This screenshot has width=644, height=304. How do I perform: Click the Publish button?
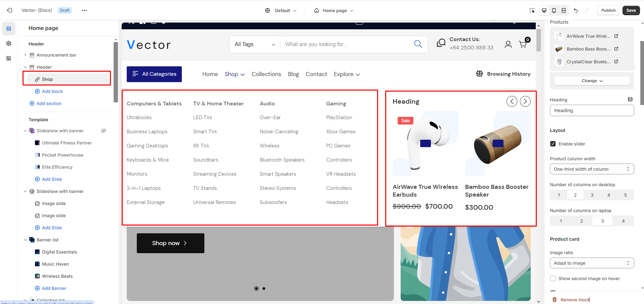[608, 10]
